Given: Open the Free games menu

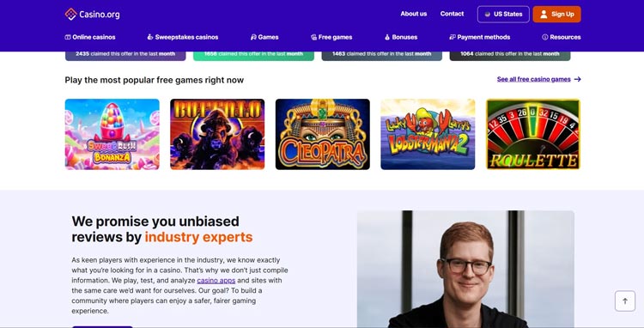Looking at the screenshot, I should click(331, 37).
